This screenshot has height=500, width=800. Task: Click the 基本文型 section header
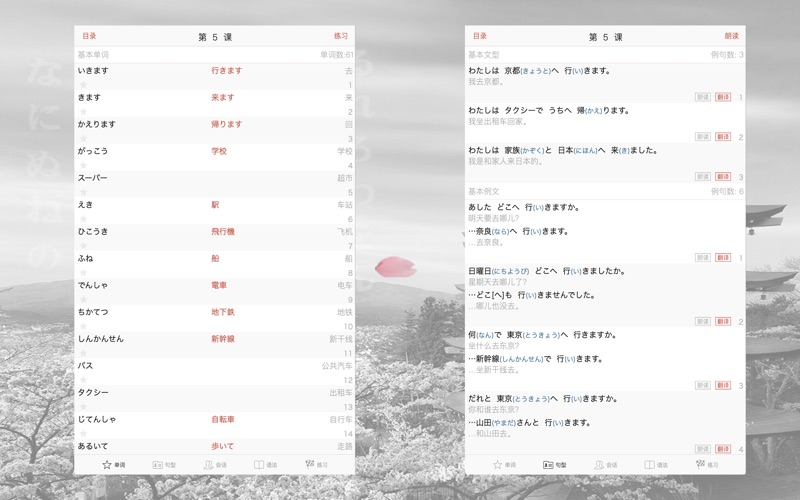click(x=484, y=55)
